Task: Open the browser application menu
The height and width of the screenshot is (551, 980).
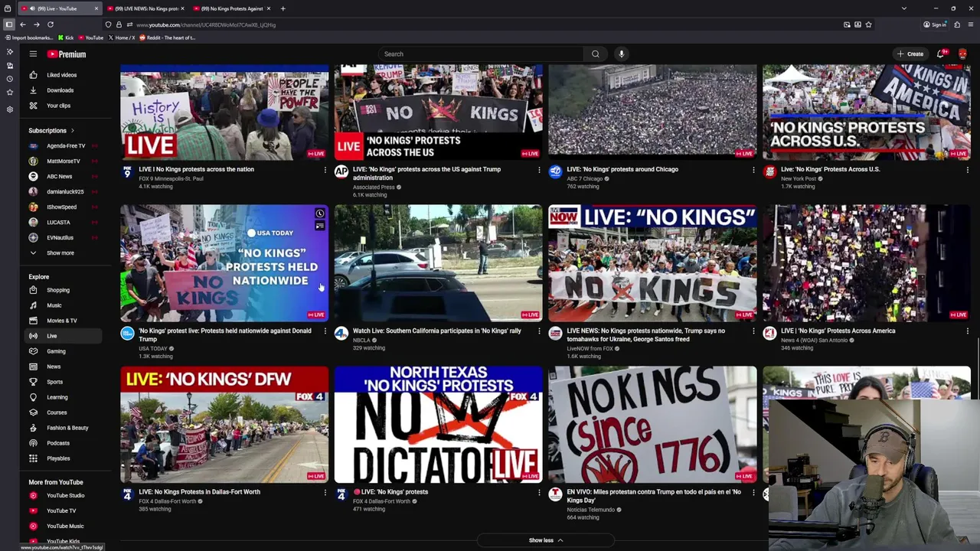Action: click(970, 24)
